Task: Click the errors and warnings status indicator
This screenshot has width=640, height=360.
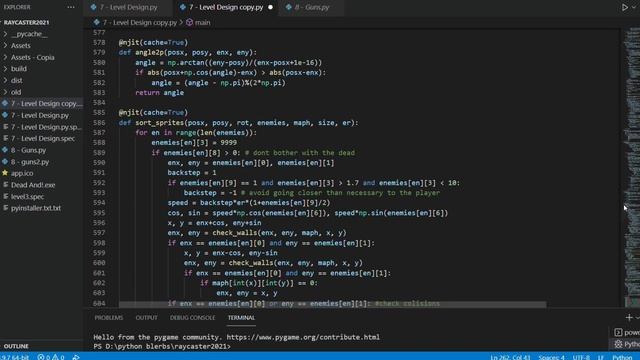Action: (51, 357)
